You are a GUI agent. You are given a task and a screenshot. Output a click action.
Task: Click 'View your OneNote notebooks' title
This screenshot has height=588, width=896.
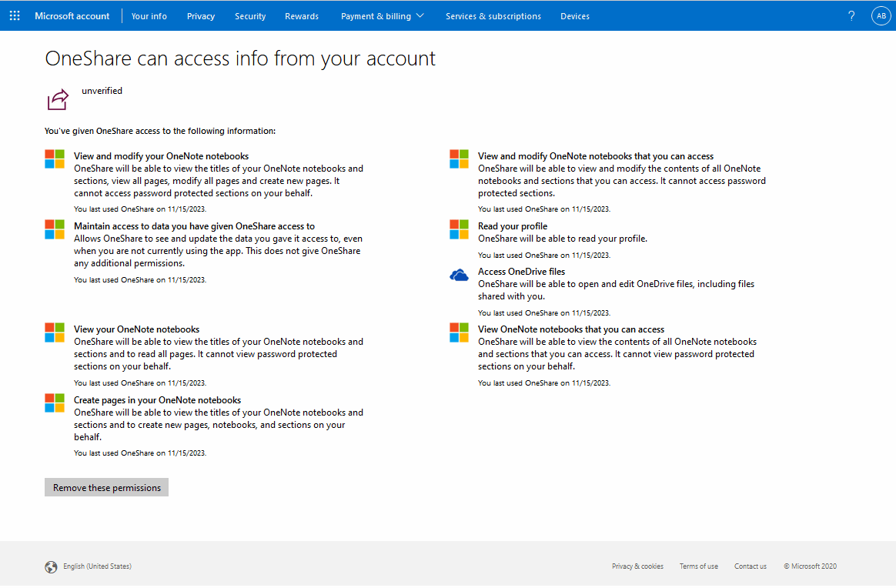pyautogui.click(x=136, y=329)
